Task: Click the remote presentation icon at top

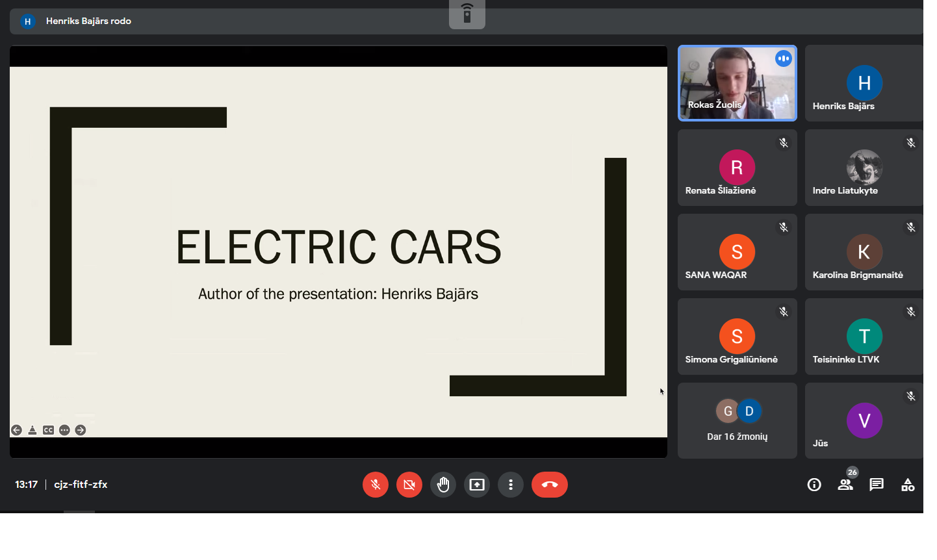Action: pyautogui.click(x=467, y=14)
